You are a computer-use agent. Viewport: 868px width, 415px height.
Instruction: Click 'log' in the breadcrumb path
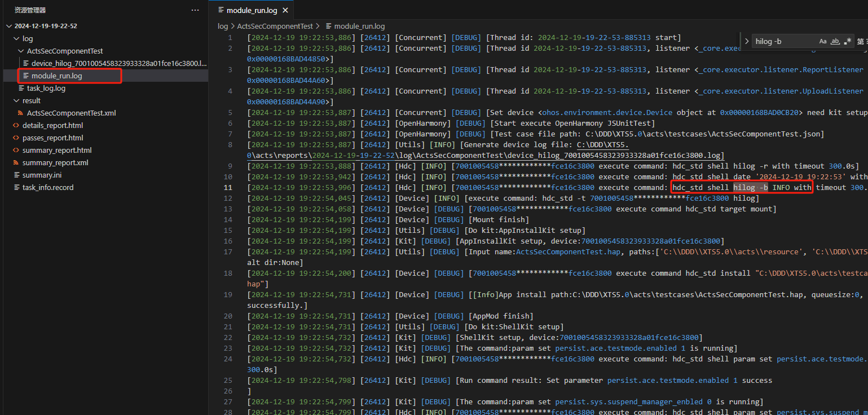click(223, 26)
